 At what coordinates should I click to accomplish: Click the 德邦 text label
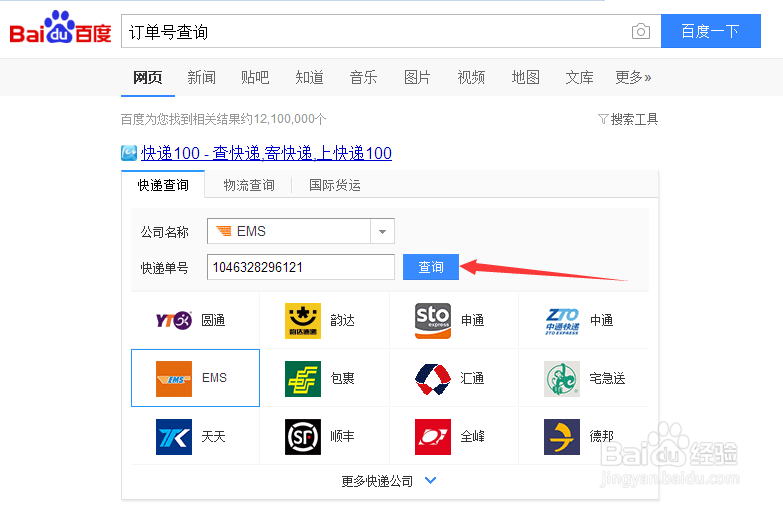pos(601,436)
